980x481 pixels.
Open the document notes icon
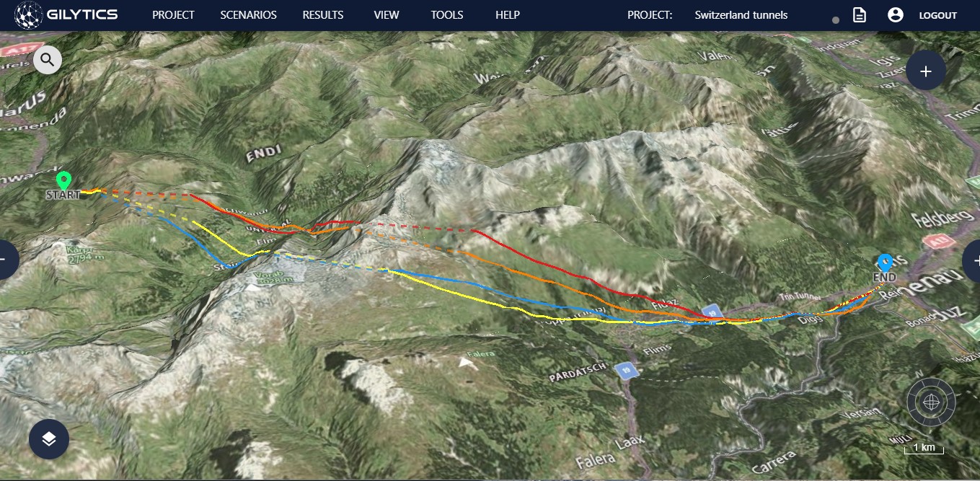click(x=860, y=14)
